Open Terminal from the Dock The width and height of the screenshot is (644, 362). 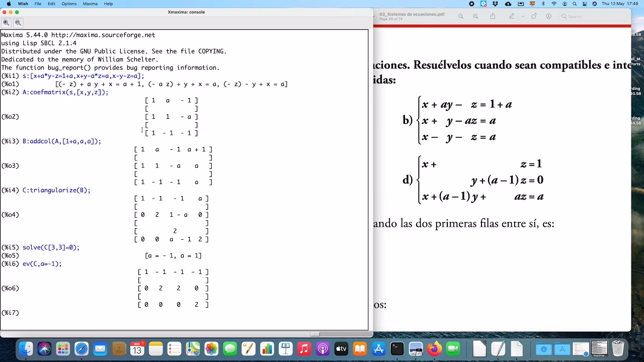click(397, 348)
